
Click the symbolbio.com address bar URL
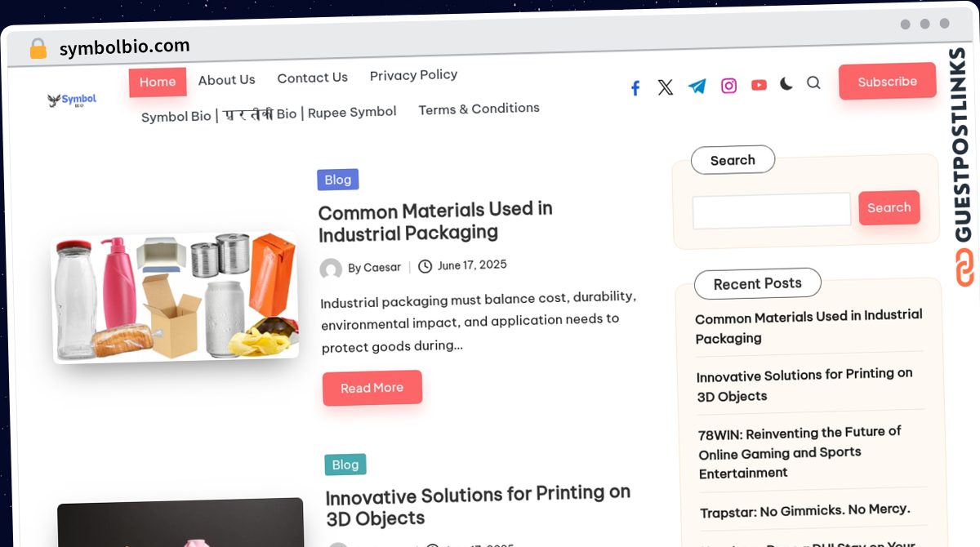point(124,47)
